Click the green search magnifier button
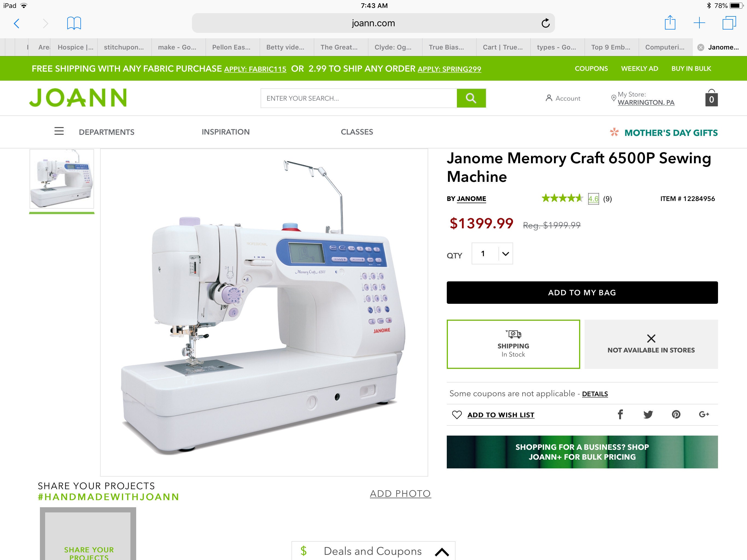747x560 pixels. coord(471,98)
